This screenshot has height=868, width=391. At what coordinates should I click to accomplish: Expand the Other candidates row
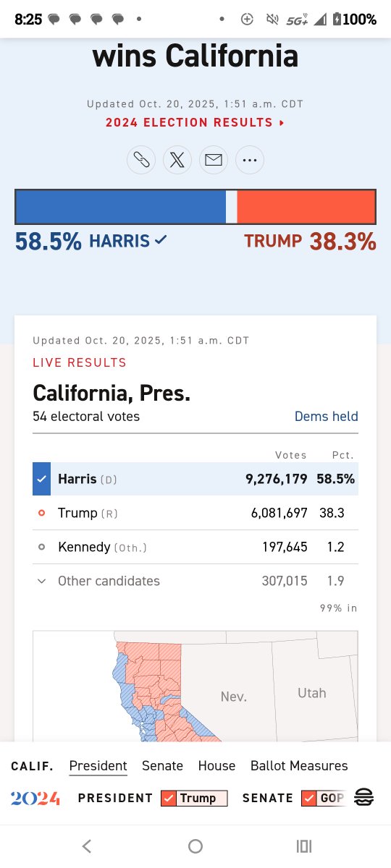tap(195, 581)
